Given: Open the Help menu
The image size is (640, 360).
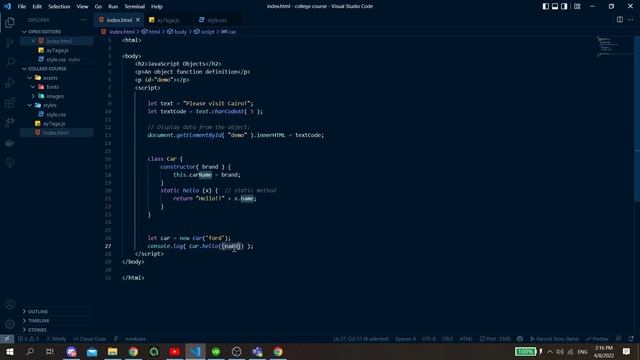Looking at the screenshot, I should (157, 7).
